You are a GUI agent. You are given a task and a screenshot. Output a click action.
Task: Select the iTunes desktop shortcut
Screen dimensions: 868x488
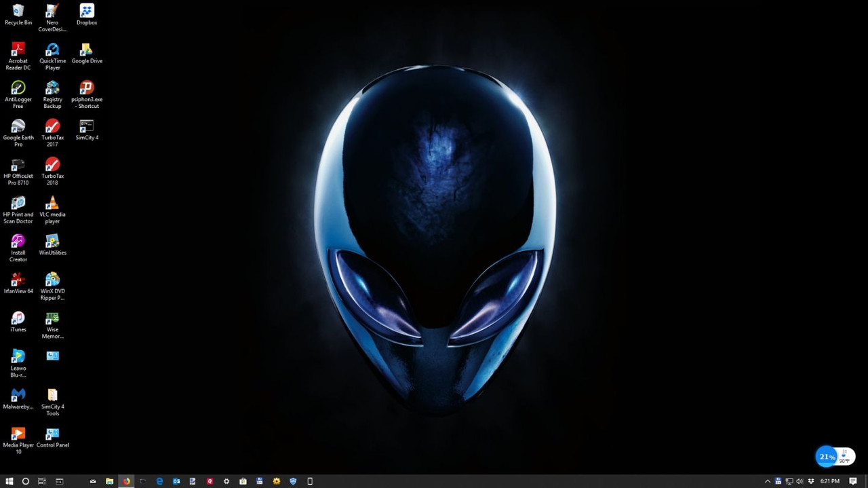click(x=18, y=322)
